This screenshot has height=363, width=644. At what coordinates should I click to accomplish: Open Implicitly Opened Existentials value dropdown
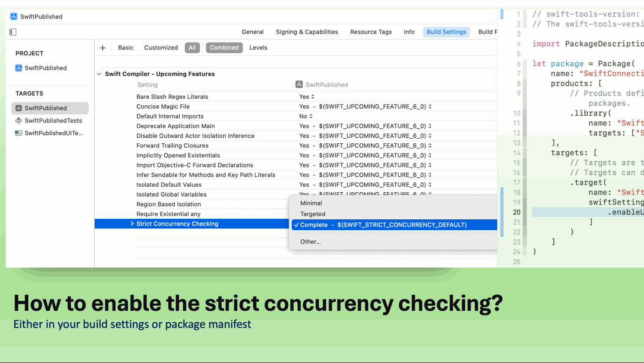[x=365, y=155]
